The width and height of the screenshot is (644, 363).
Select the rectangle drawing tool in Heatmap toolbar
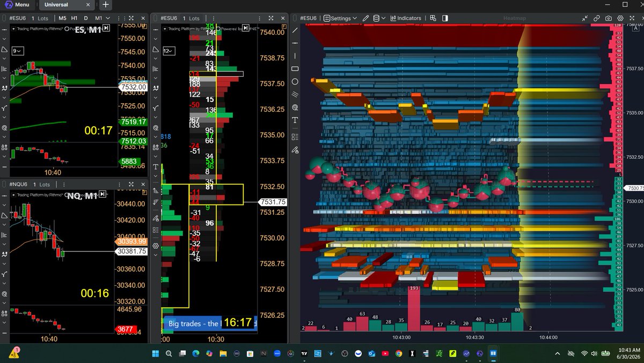pyautogui.click(x=295, y=69)
